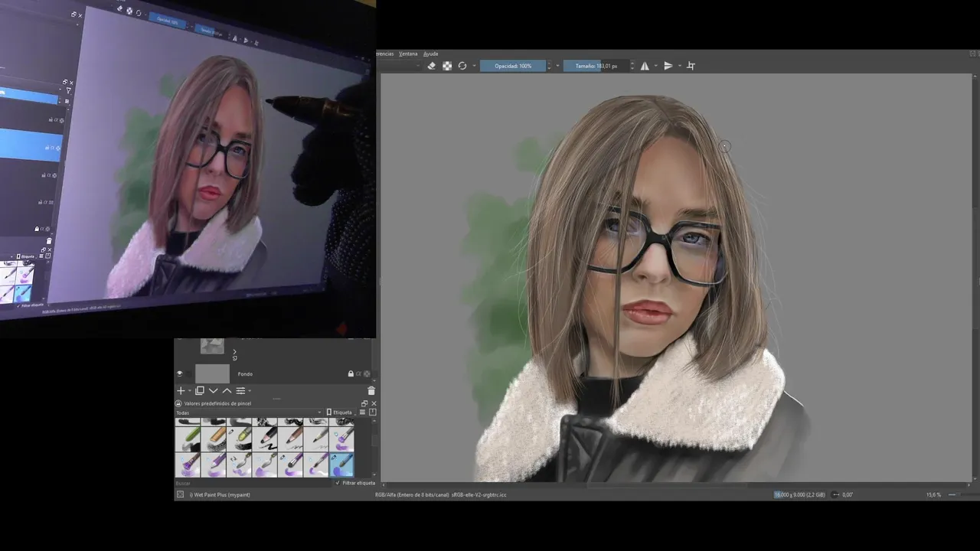Select the green marker brush preset
This screenshot has width=980, height=551.
188,439
